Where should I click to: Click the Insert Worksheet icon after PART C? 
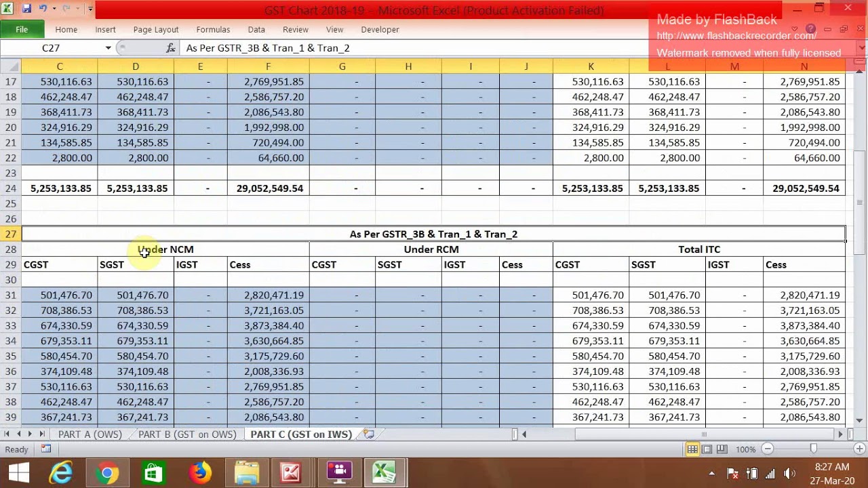[368, 434]
